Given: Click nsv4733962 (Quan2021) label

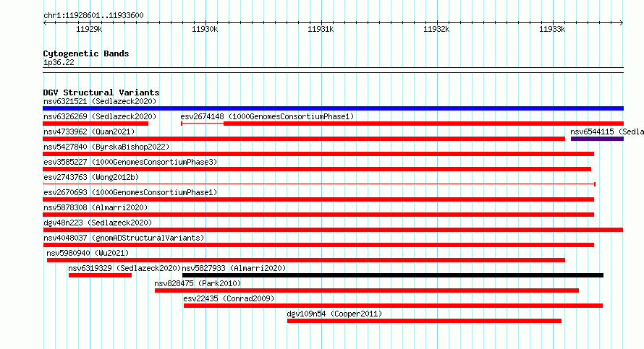Looking at the screenshot, I should (89, 132).
